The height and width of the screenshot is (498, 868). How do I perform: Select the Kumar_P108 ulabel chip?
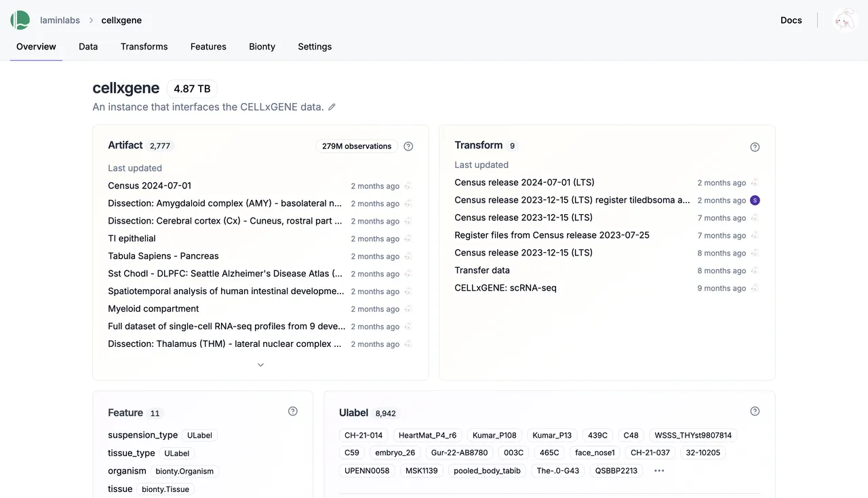(494, 435)
